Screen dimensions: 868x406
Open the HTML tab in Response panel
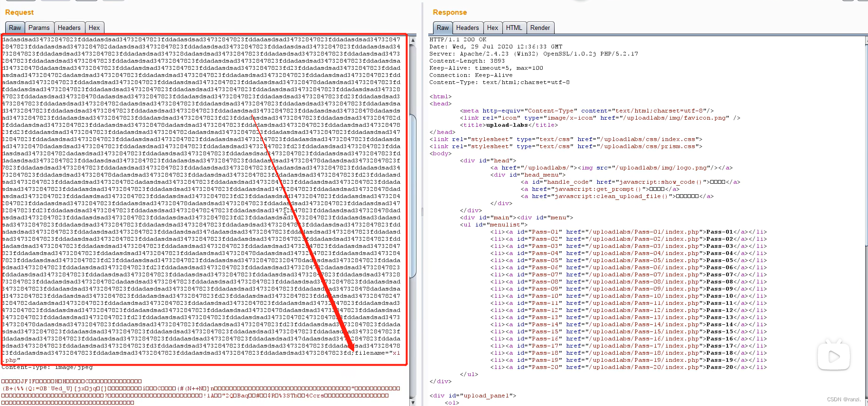[x=514, y=28]
